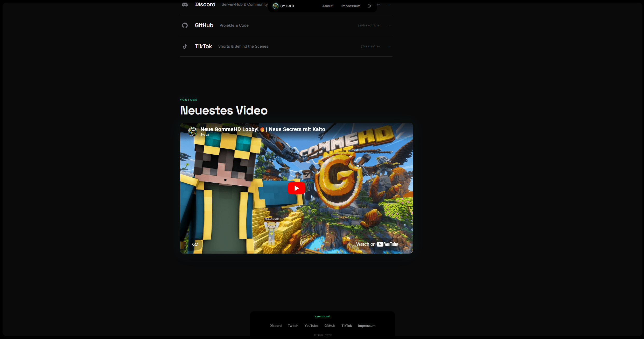Open the TikTok heading link
This screenshot has width=644, height=339.
(204, 46)
